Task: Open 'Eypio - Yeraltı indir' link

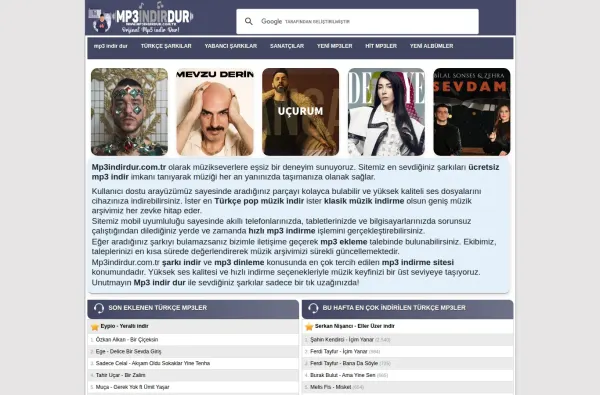Action: tap(124, 326)
